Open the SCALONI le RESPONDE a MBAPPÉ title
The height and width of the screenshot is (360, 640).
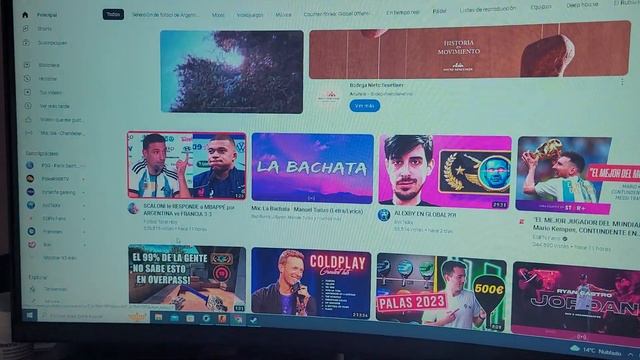189,210
